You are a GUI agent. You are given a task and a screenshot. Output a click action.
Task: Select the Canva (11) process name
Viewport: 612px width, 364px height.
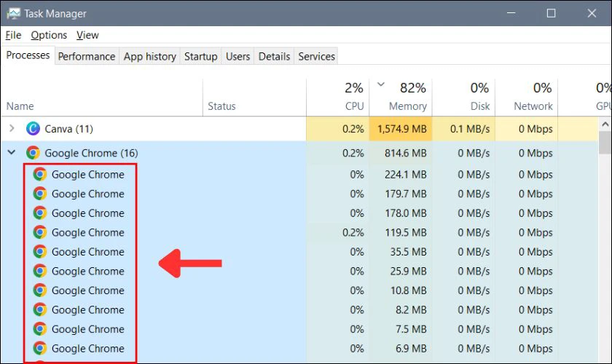pyautogui.click(x=68, y=129)
